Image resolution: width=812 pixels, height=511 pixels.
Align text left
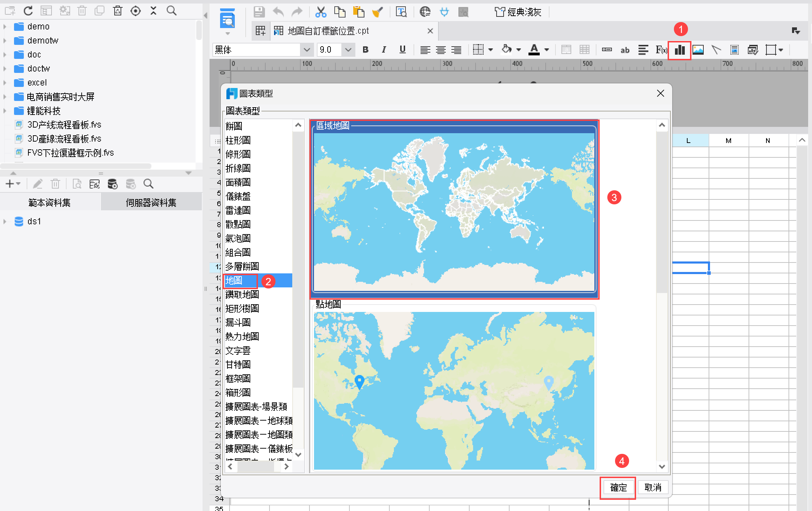(425, 50)
